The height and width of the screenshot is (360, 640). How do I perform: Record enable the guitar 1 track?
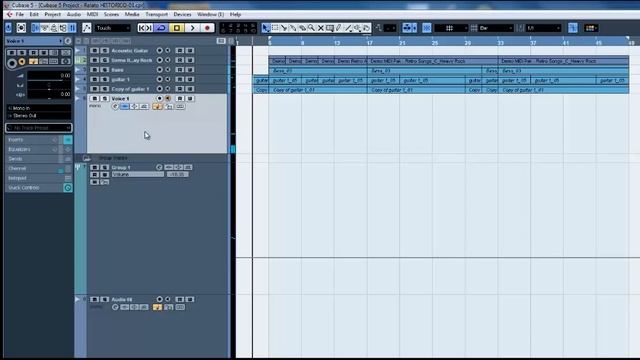(160, 79)
